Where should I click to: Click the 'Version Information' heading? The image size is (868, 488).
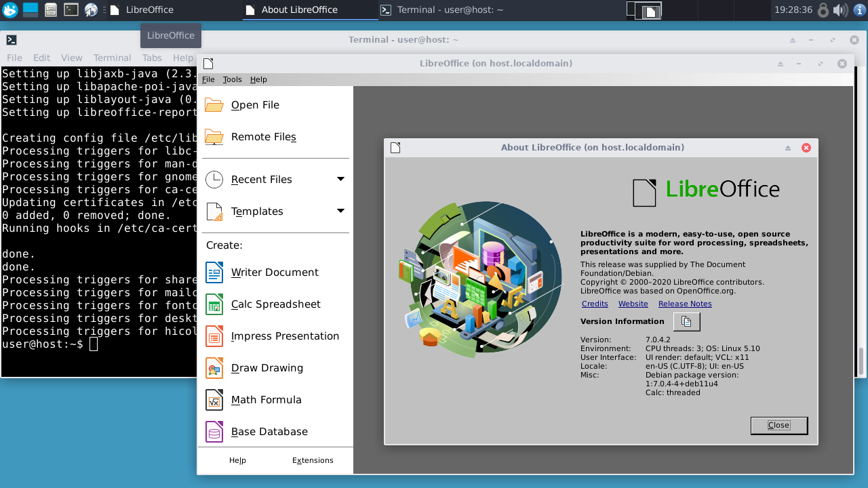click(623, 321)
